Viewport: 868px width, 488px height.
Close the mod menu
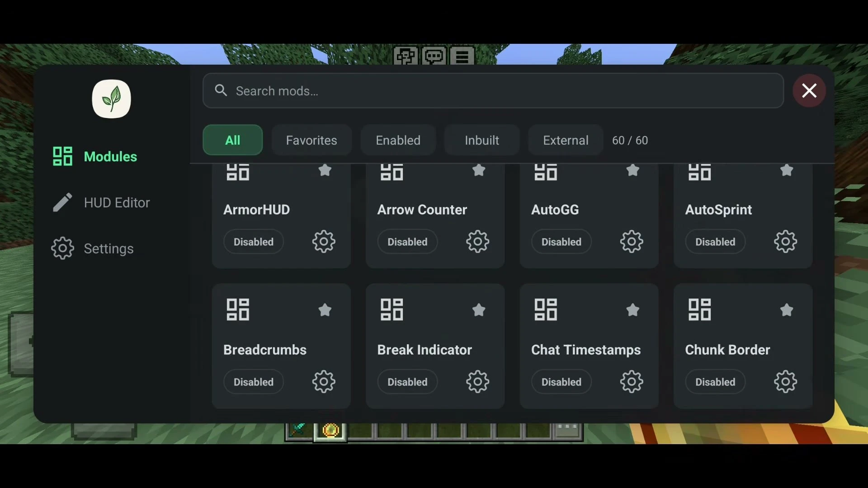809,90
